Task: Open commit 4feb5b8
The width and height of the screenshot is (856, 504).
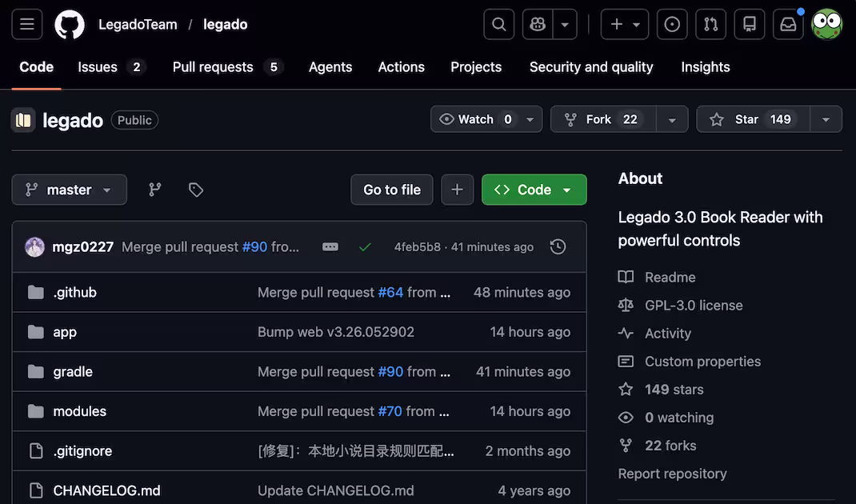Action: (417, 247)
